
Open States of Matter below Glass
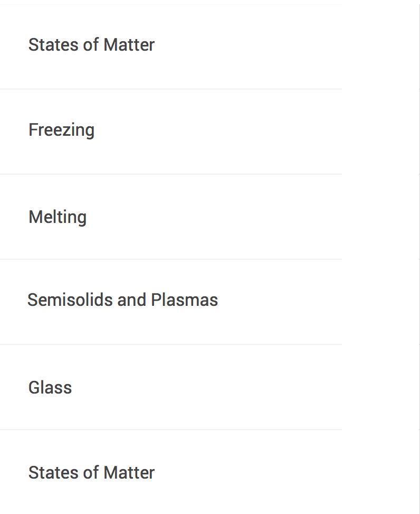coord(91,472)
